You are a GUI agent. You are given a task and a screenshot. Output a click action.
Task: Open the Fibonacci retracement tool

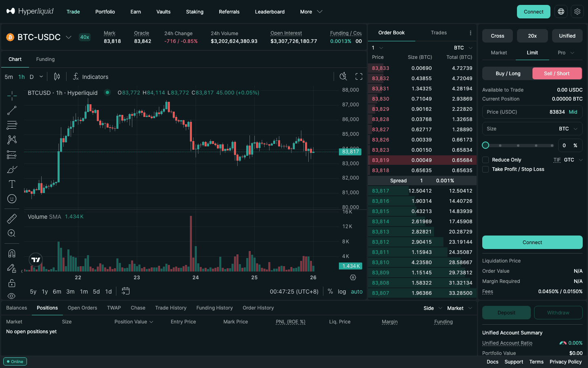coord(12,125)
